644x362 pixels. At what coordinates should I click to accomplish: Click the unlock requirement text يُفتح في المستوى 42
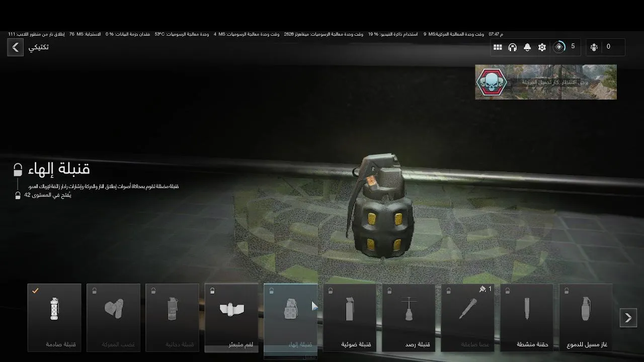[x=48, y=195]
